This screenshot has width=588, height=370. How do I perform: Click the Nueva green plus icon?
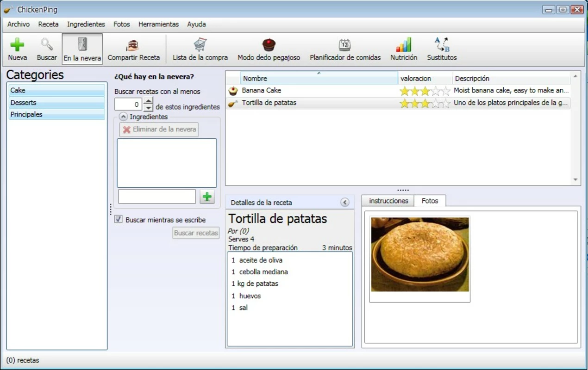coord(17,45)
